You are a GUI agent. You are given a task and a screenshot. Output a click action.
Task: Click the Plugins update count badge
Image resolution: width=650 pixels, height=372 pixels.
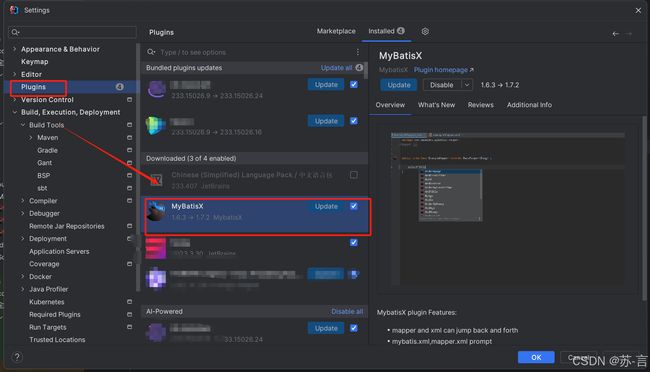pyautogui.click(x=119, y=87)
